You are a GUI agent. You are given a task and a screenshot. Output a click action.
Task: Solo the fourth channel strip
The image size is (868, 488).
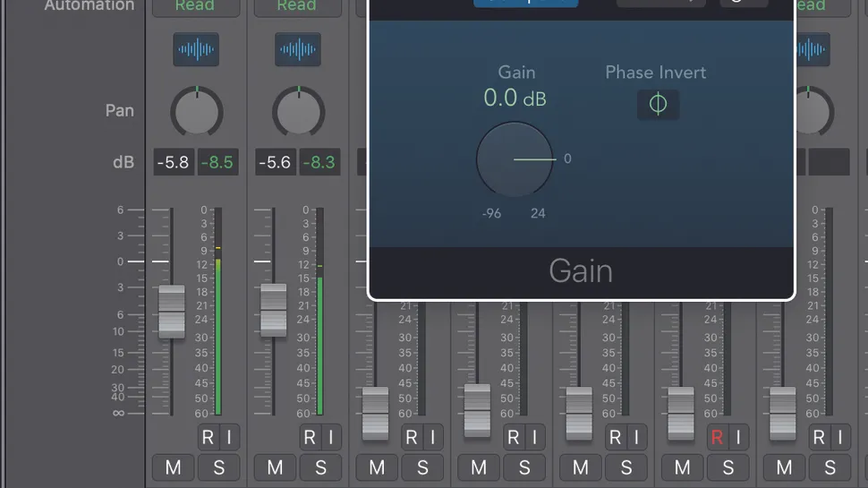tap(524, 467)
